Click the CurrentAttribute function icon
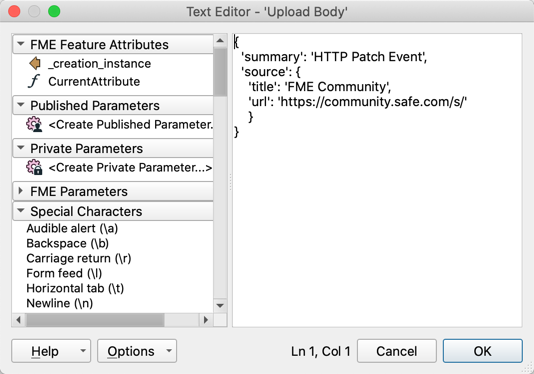The image size is (534, 374). (x=34, y=81)
